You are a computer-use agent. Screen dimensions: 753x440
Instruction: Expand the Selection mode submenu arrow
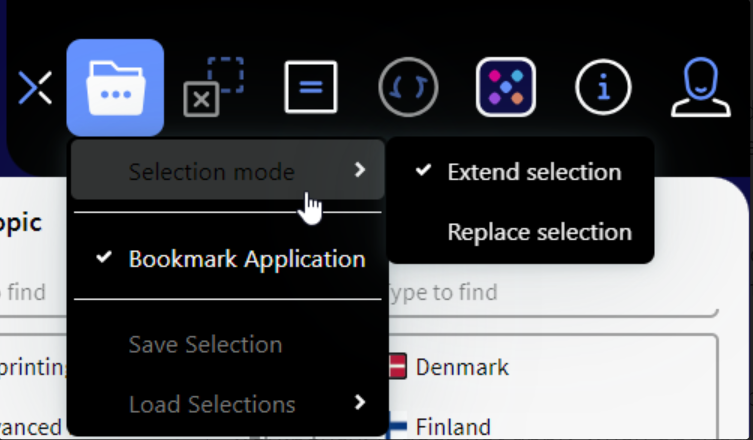click(x=360, y=171)
